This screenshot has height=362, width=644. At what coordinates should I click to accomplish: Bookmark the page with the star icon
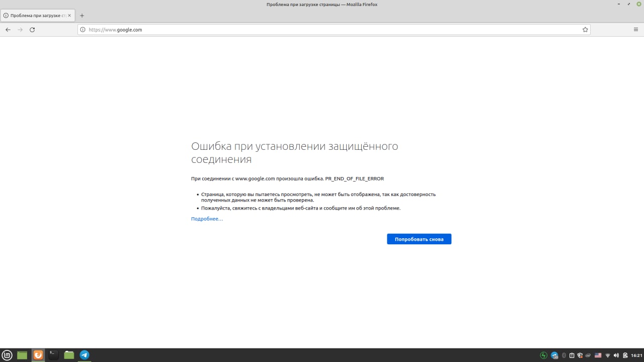(585, 30)
